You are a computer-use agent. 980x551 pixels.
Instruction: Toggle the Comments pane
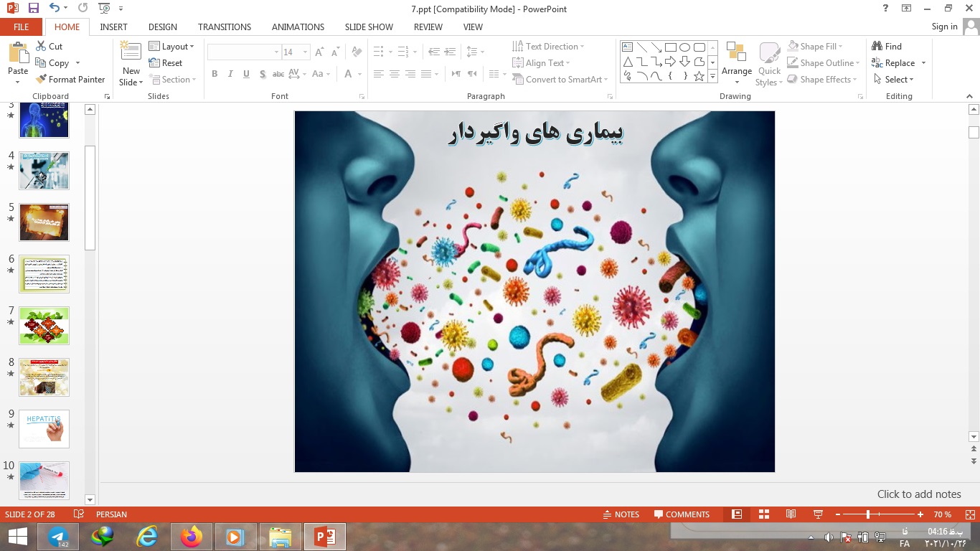tap(682, 514)
